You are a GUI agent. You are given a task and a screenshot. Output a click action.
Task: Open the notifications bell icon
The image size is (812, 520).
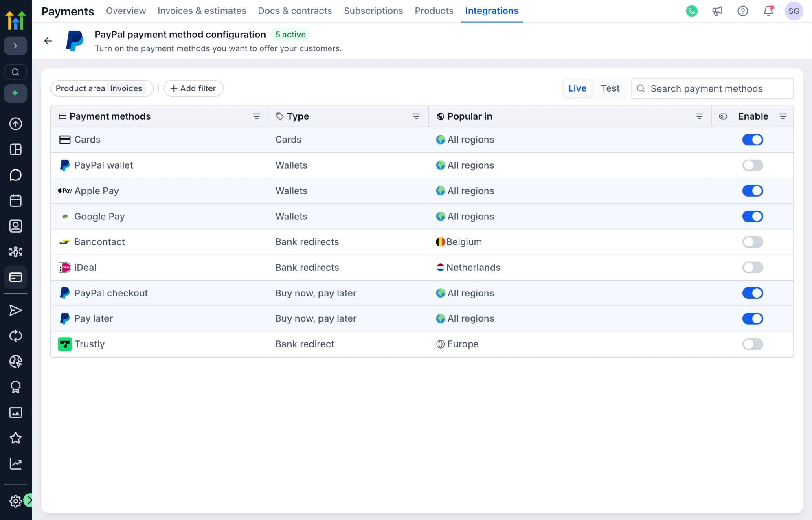click(768, 11)
